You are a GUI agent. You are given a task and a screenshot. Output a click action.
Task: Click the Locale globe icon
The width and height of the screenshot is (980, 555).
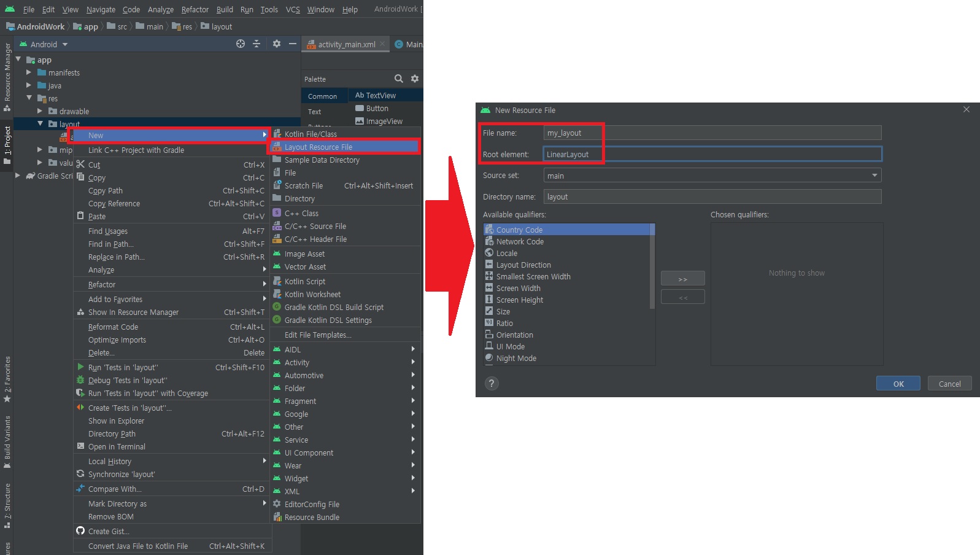[x=489, y=253]
